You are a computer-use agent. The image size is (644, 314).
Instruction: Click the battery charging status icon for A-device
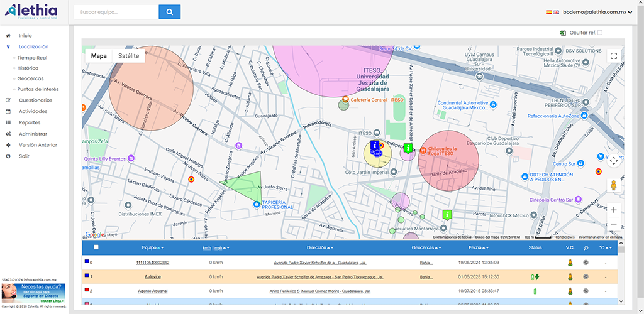click(535, 277)
